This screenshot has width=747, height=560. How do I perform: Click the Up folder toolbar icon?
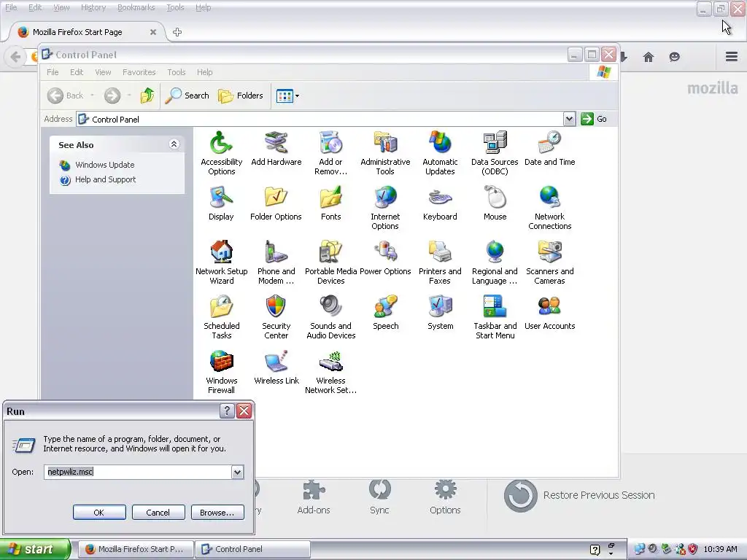coord(147,96)
